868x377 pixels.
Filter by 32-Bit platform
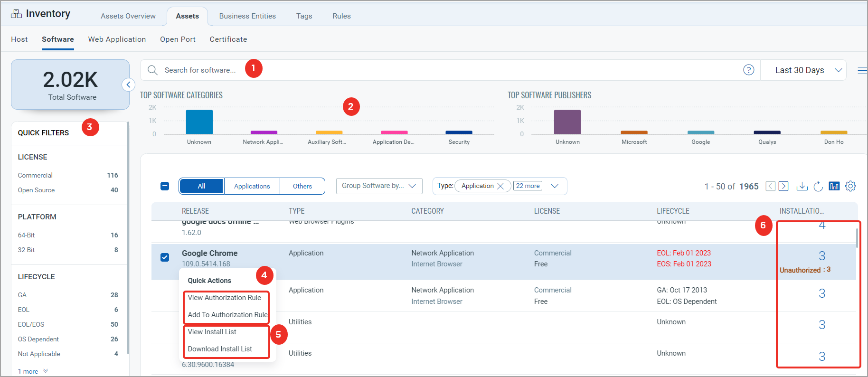[68, 250]
